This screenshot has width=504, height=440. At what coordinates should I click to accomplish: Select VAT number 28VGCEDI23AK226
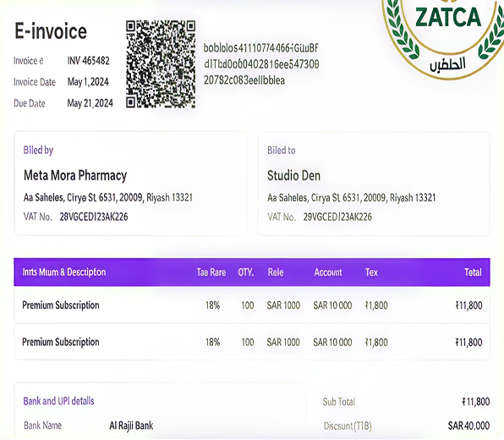tap(94, 217)
